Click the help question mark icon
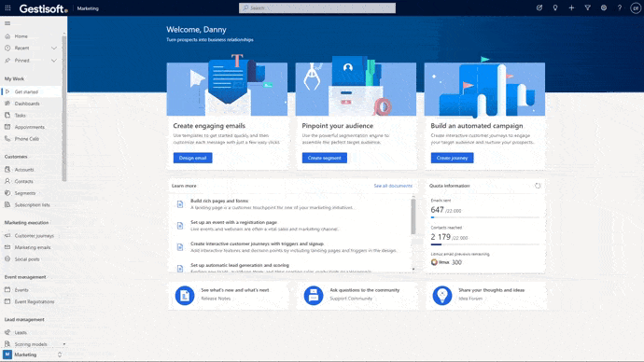 pyautogui.click(x=620, y=7)
